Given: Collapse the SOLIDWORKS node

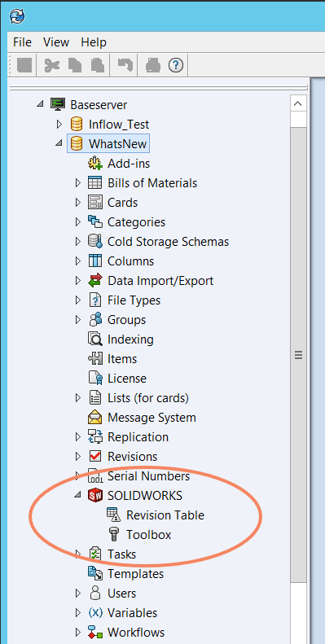Looking at the screenshot, I should (77, 495).
